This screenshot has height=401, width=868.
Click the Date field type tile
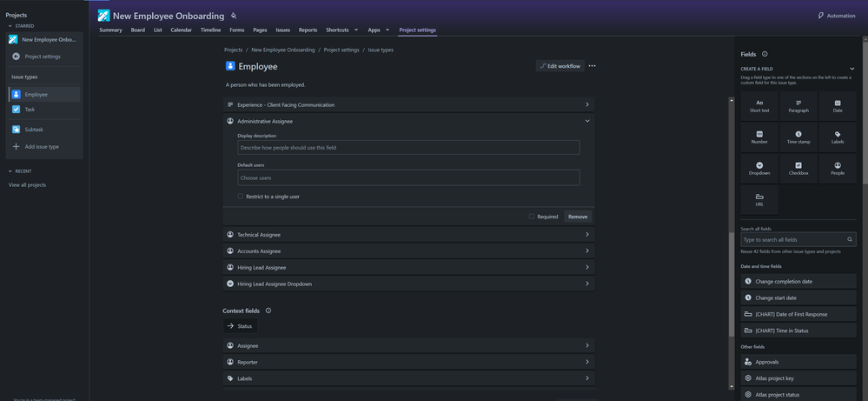click(837, 106)
